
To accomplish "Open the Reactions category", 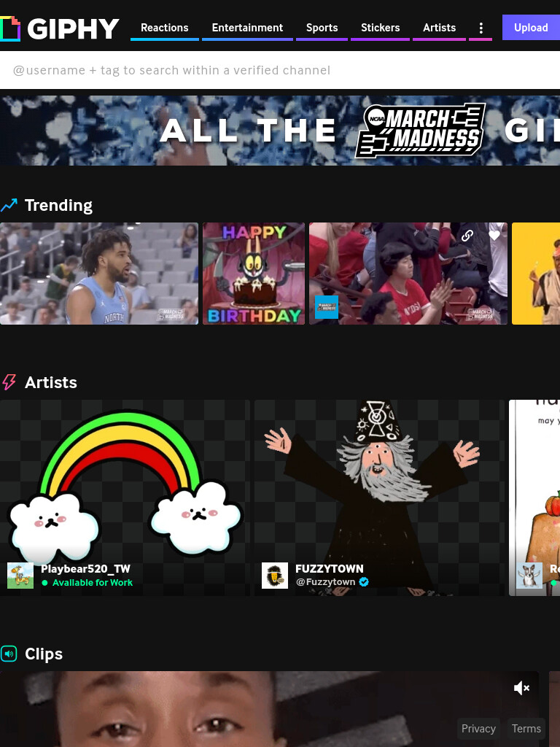I will [164, 28].
